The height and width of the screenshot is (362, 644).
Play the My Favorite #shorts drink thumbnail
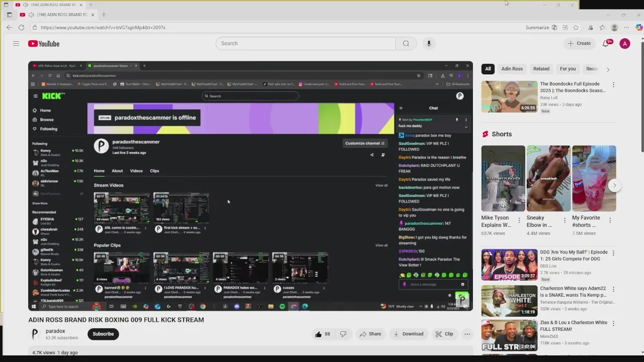click(x=594, y=178)
